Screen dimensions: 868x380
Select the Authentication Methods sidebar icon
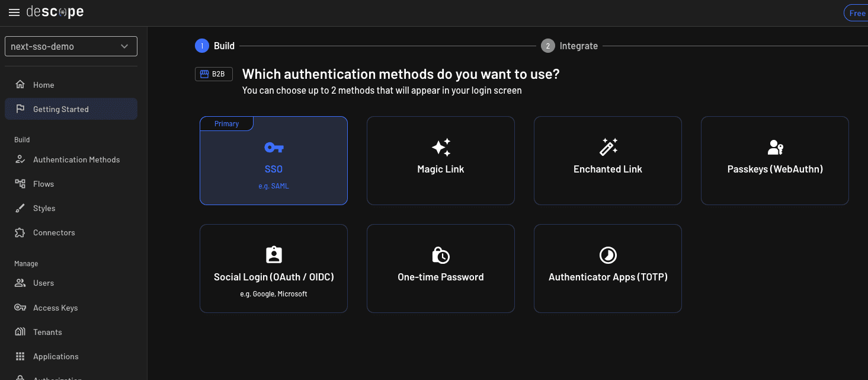pos(20,159)
